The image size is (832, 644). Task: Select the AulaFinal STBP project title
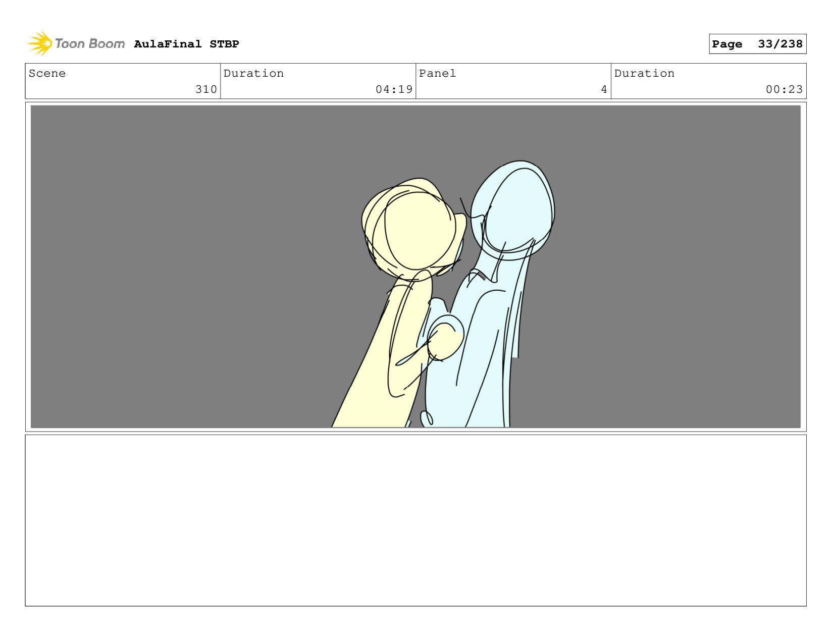pyautogui.click(x=186, y=44)
